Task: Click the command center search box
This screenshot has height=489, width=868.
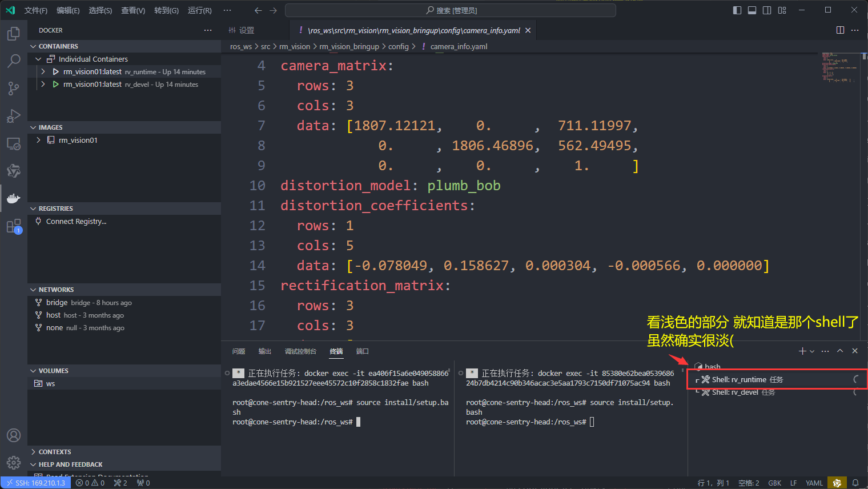Action: coord(451,10)
